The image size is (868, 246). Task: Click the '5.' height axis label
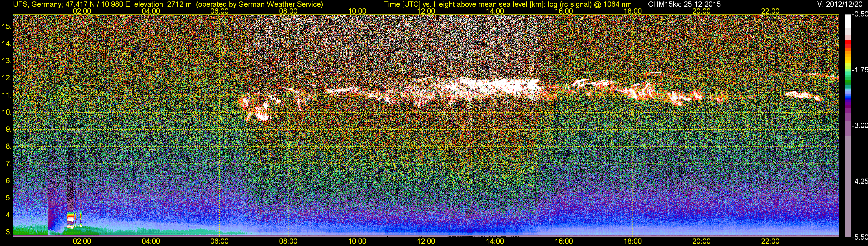point(8,198)
